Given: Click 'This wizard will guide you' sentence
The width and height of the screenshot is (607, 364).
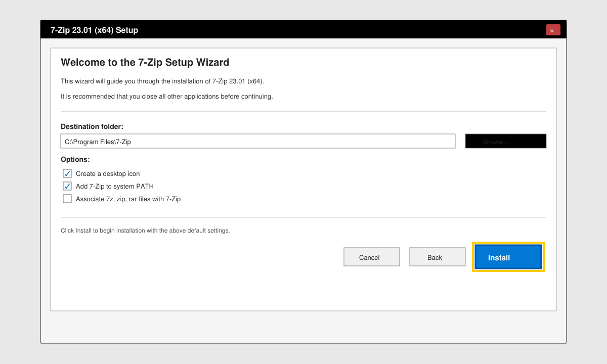Looking at the screenshot, I should coord(162,81).
